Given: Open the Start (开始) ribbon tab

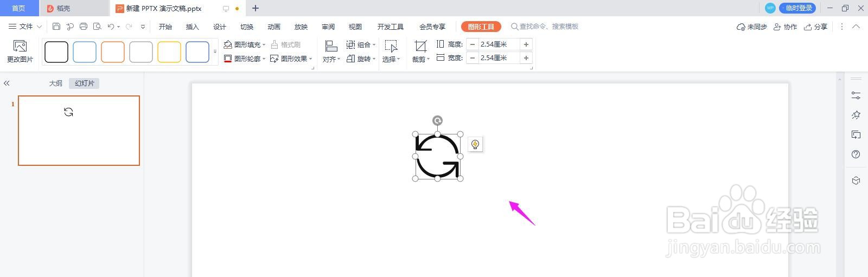Looking at the screenshot, I should tap(165, 27).
